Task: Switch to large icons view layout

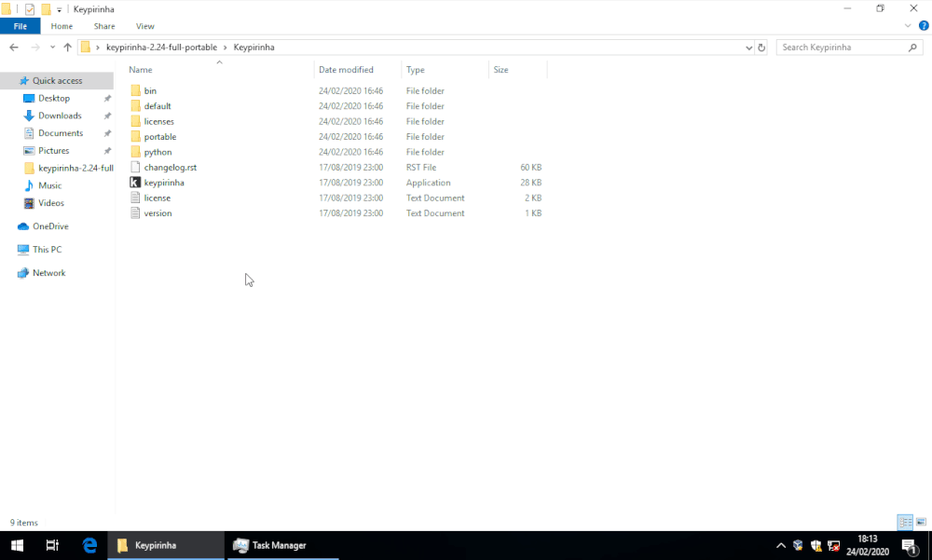Action: tap(921, 522)
